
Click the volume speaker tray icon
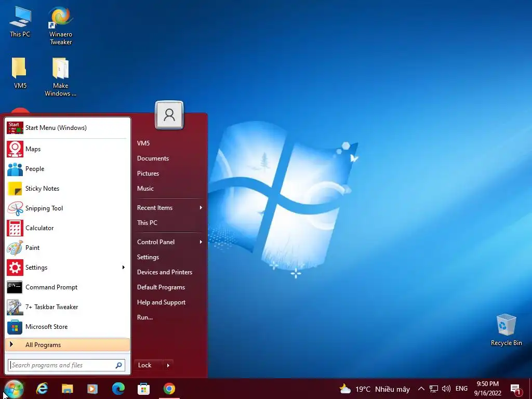tap(446, 389)
